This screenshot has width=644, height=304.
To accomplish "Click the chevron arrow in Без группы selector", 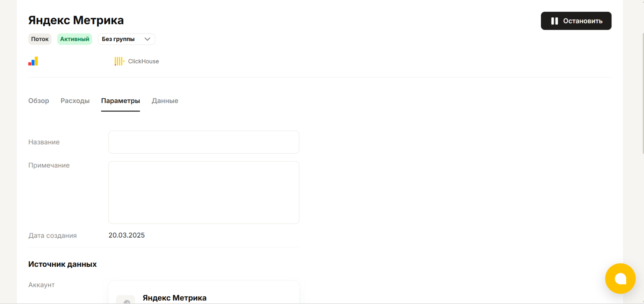I will point(147,39).
